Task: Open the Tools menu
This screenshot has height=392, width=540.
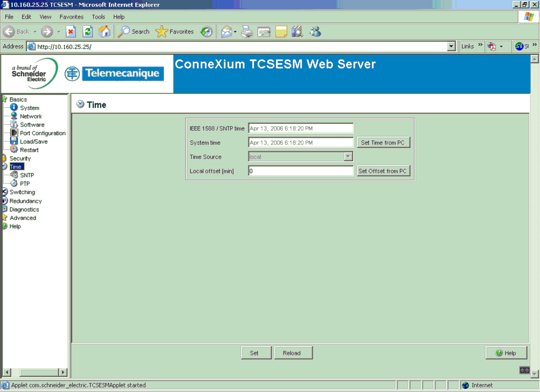Action: coord(98,17)
